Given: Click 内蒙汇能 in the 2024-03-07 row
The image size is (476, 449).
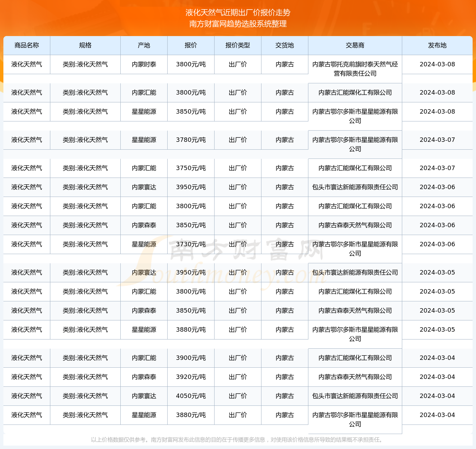Looking at the screenshot, I should click(144, 168).
